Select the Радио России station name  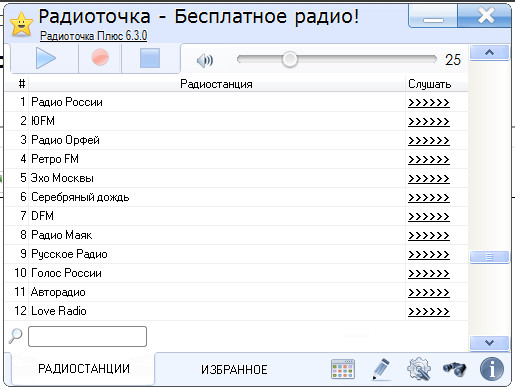point(67,102)
